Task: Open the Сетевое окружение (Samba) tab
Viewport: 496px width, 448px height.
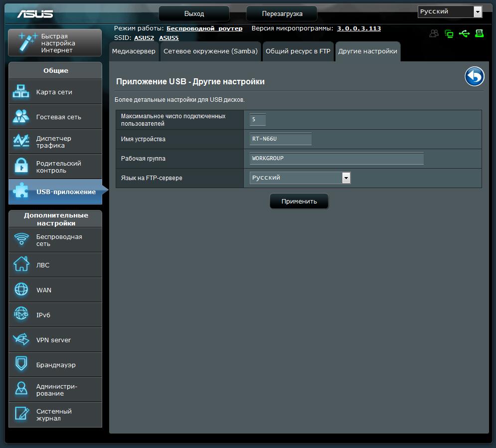Action: (x=211, y=51)
